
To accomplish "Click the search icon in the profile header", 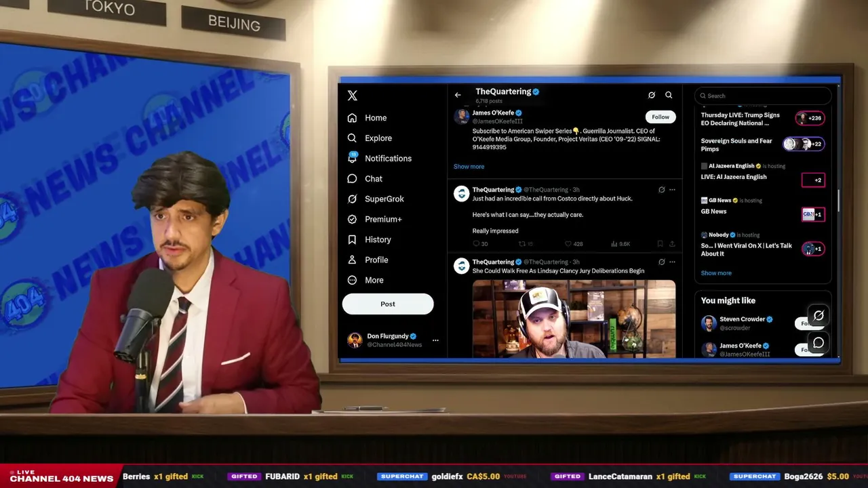I will pyautogui.click(x=669, y=96).
